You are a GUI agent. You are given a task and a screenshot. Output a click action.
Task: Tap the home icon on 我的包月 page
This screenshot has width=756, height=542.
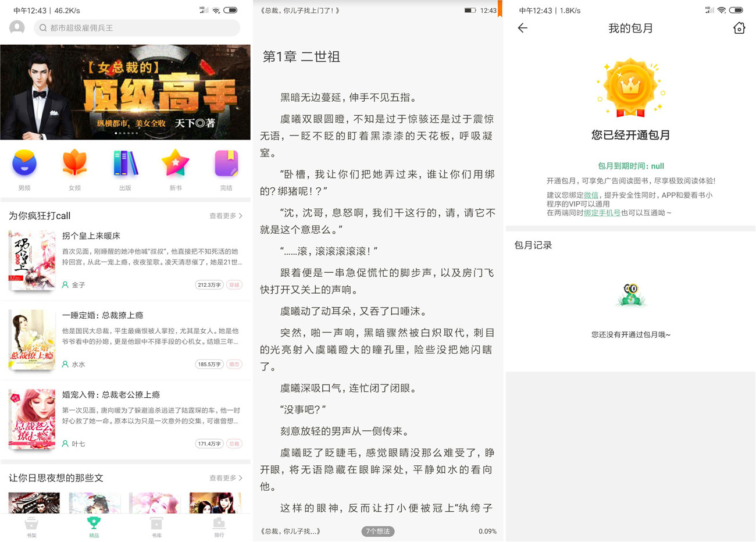739,28
